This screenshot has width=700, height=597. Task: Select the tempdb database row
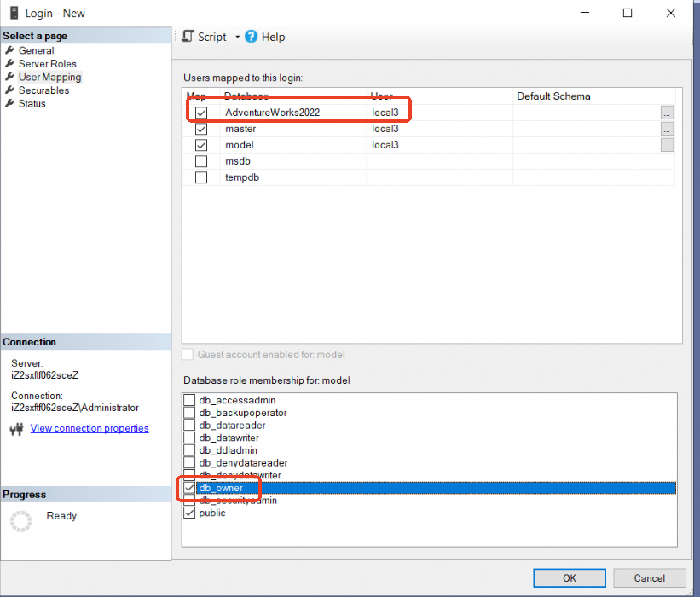click(x=242, y=177)
